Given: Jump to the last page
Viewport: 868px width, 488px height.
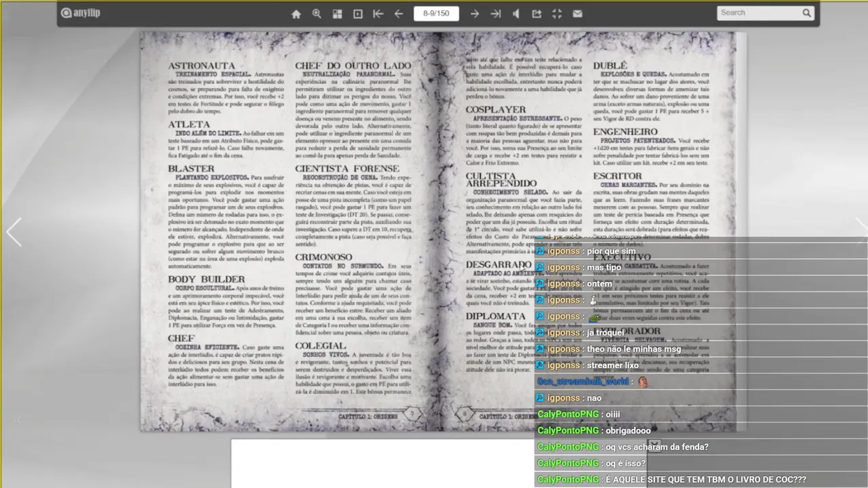Looking at the screenshot, I should (496, 14).
